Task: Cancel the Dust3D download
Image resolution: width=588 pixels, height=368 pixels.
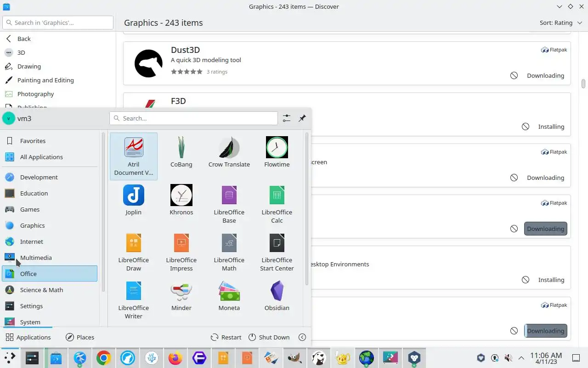Action: (x=514, y=75)
